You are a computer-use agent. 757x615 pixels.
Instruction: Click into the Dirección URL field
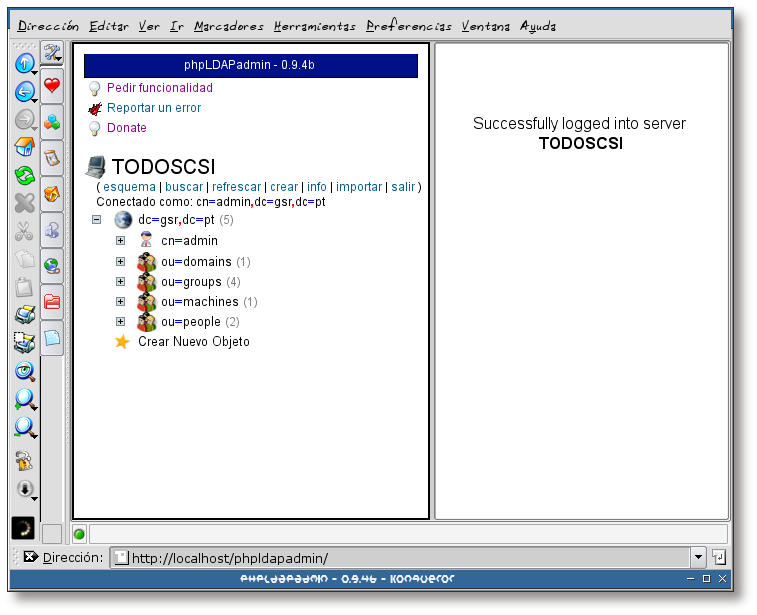tap(400, 557)
